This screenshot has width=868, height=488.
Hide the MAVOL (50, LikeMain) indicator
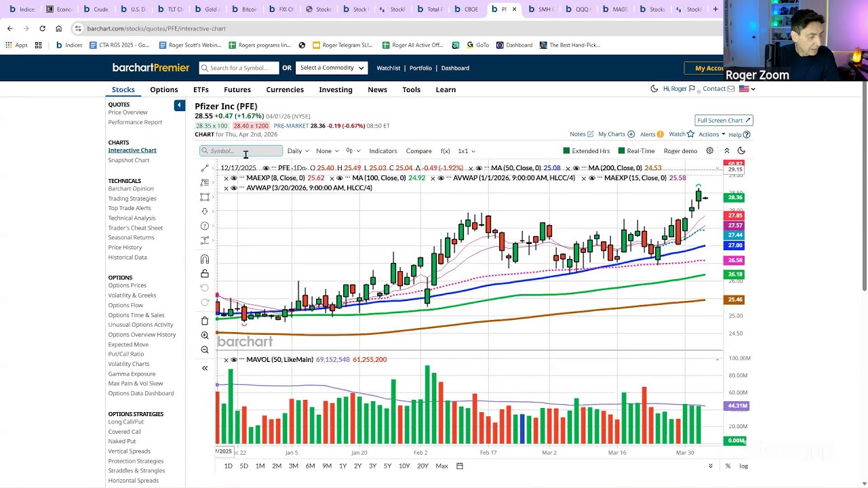point(234,360)
